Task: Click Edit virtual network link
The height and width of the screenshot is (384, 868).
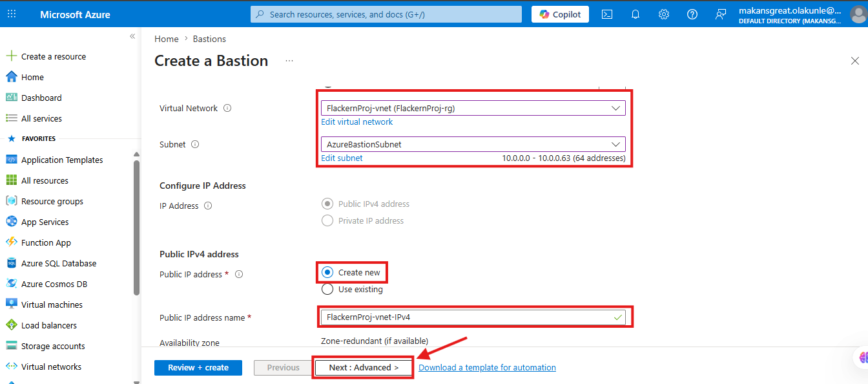Action: pyautogui.click(x=356, y=122)
